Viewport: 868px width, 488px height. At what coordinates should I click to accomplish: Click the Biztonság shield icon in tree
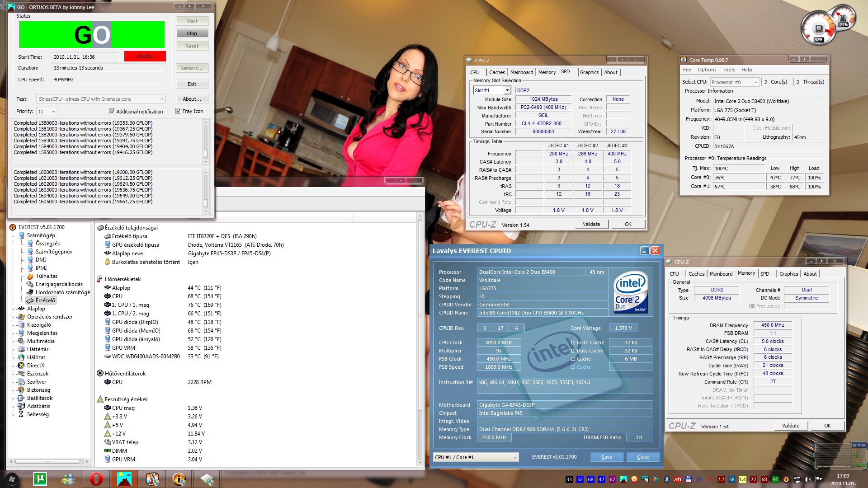pos(21,390)
